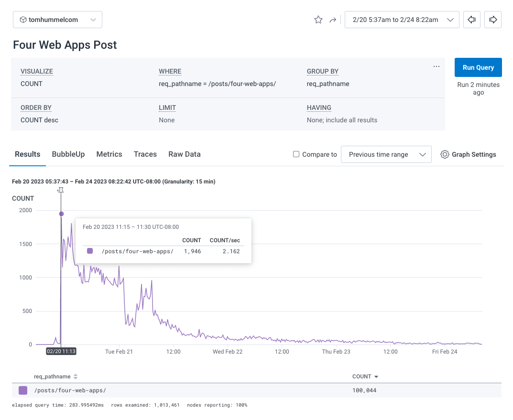Shift time range forward with right arrow
This screenshot has width=513, height=420.
pos(493,20)
